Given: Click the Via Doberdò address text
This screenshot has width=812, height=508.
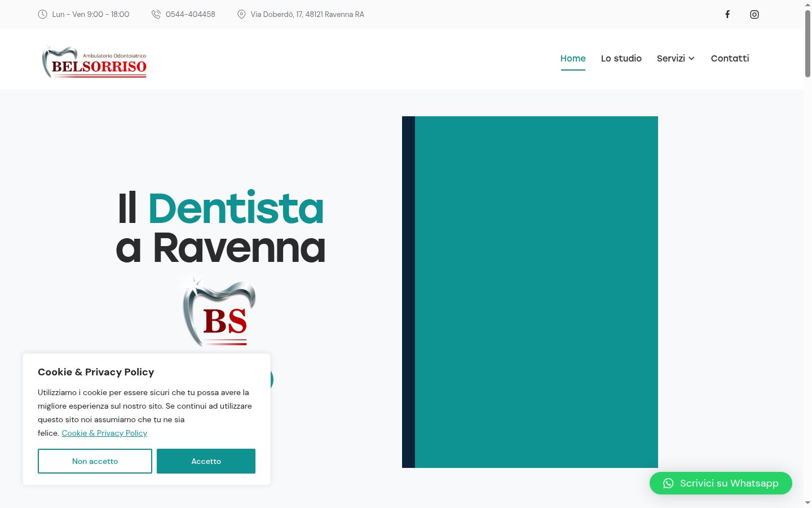Looking at the screenshot, I should [x=307, y=14].
